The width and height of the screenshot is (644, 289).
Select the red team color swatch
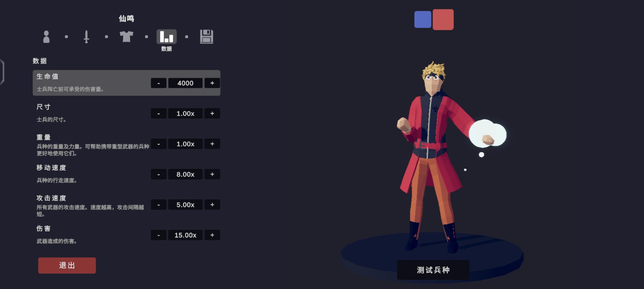(x=443, y=20)
